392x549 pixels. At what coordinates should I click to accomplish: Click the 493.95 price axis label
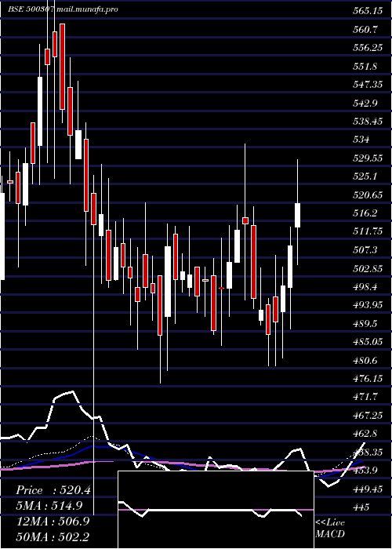point(367,305)
